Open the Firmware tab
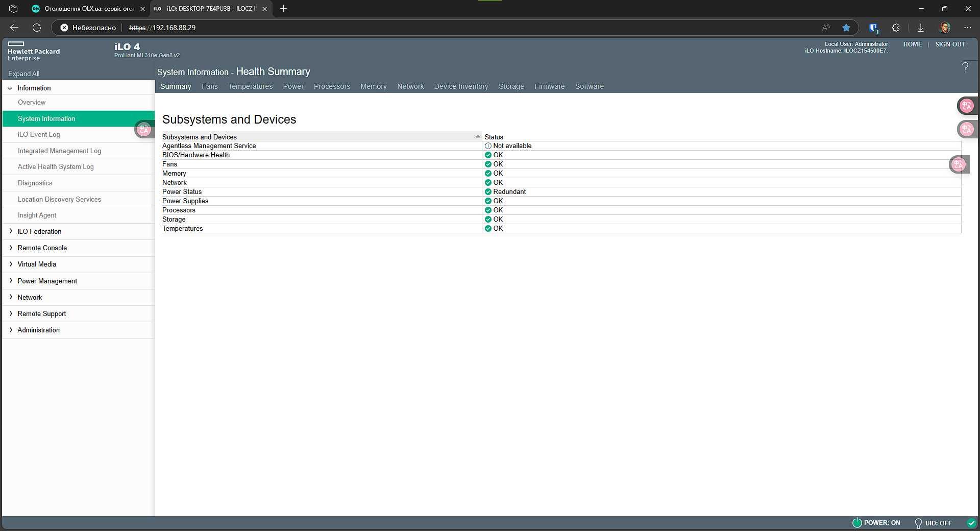The width and height of the screenshot is (980, 531). (549, 86)
